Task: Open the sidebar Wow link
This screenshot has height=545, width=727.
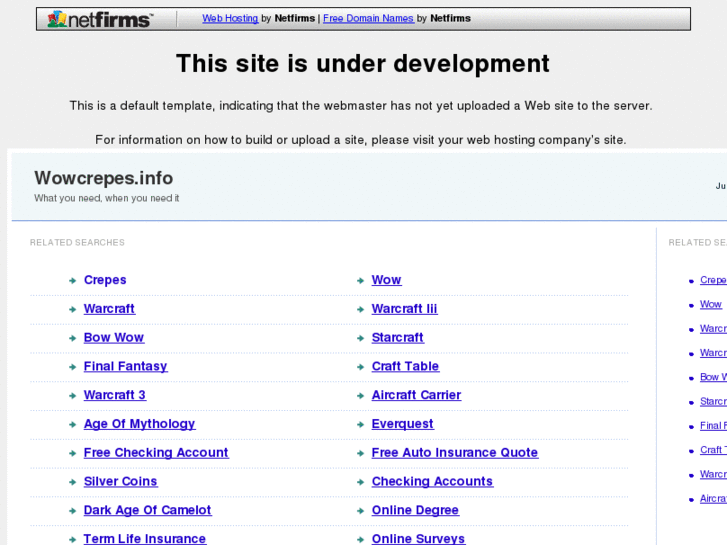Action: click(x=711, y=304)
